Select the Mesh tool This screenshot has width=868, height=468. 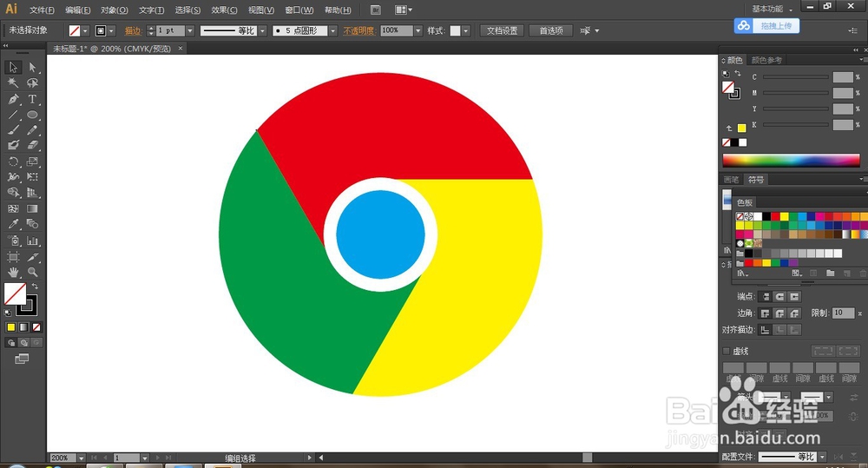(13, 208)
